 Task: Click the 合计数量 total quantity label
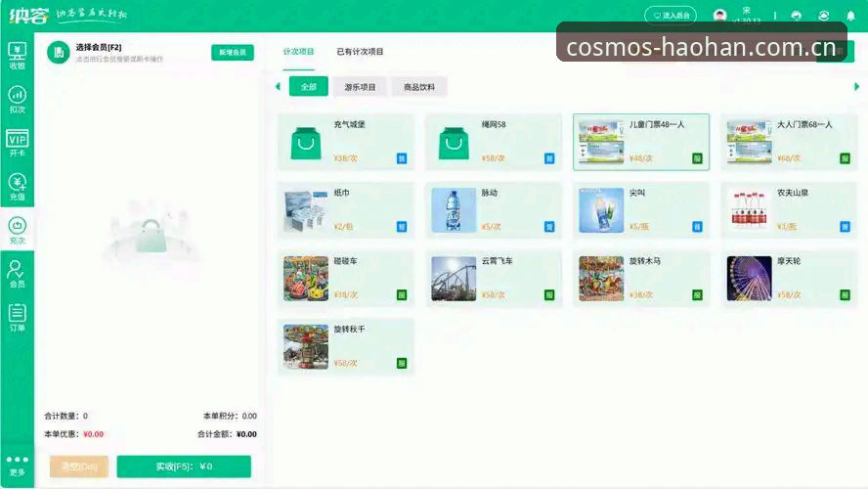pyautogui.click(x=62, y=416)
